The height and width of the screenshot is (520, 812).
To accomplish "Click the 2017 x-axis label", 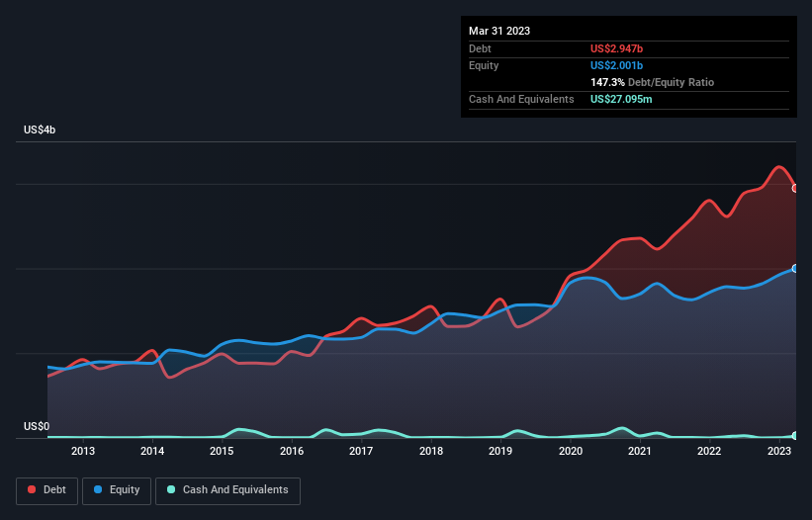I will 361,451.
